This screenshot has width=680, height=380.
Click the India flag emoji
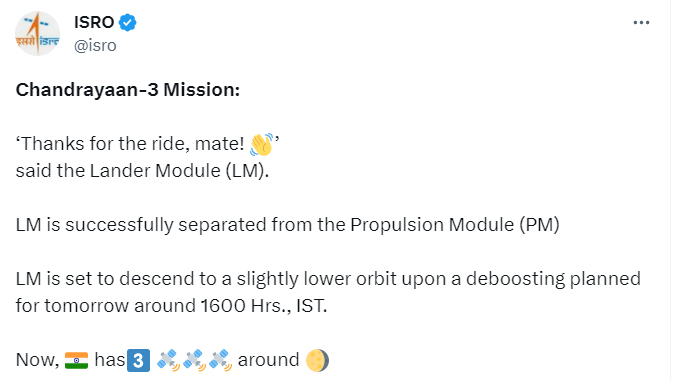click(76, 360)
